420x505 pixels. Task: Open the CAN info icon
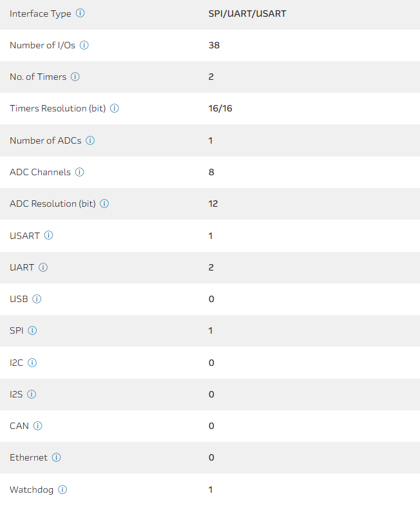tap(37, 426)
